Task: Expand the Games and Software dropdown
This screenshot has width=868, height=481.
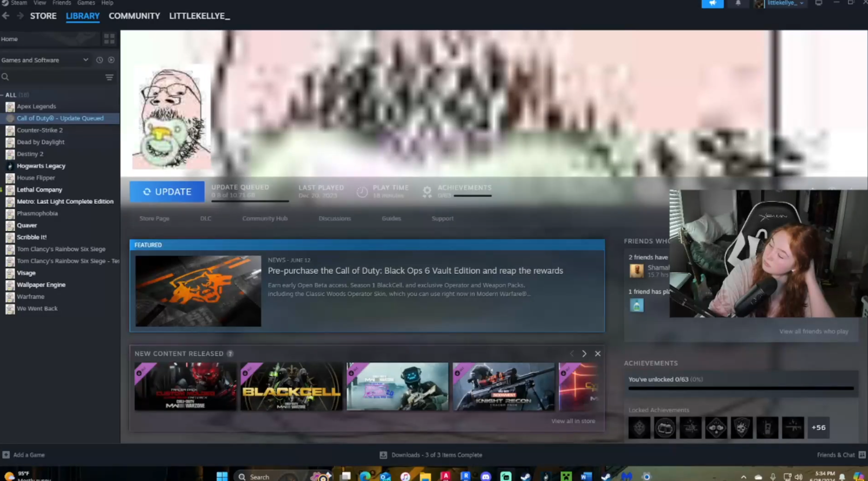Action: tap(86, 60)
